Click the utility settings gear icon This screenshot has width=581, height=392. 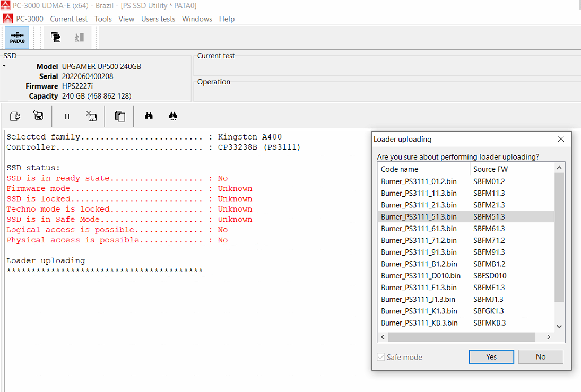tap(15, 116)
